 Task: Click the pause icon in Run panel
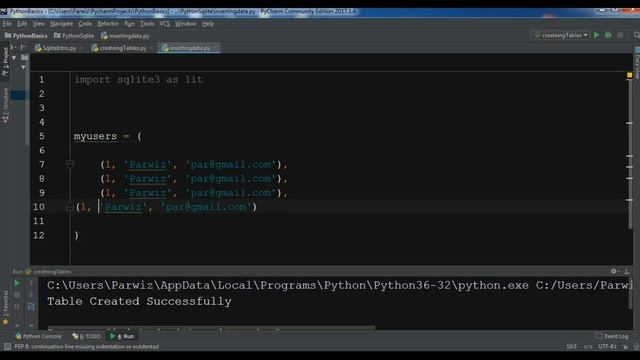coord(17,307)
